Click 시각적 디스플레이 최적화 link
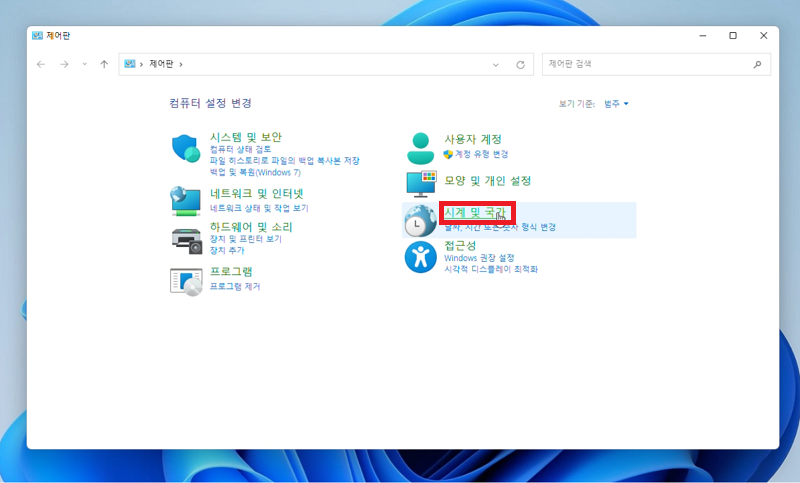The width and height of the screenshot is (800, 483). point(491,269)
